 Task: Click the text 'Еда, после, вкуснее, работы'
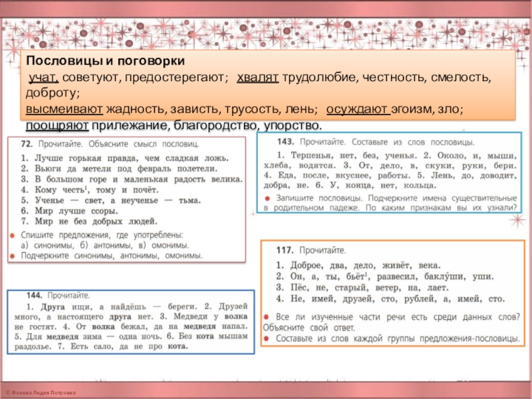pos(344,176)
